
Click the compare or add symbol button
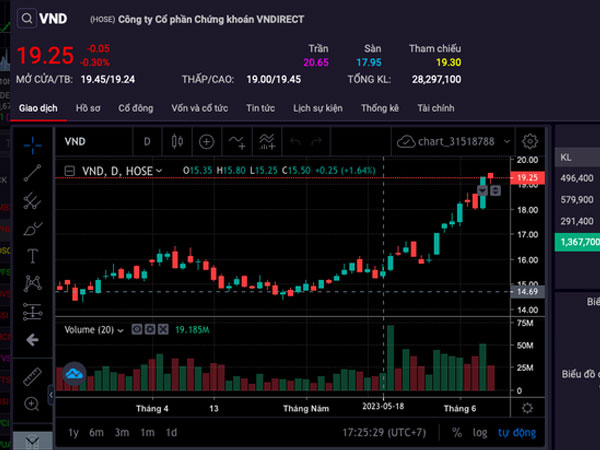[207, 142]
